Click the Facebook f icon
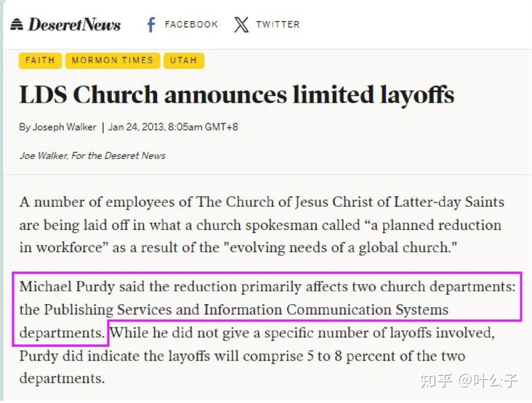This screenshot has width=532, height=403. pos(151,25)
